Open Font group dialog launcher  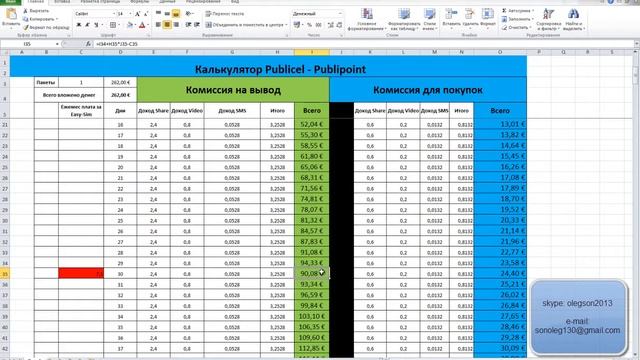coord(149,36)
